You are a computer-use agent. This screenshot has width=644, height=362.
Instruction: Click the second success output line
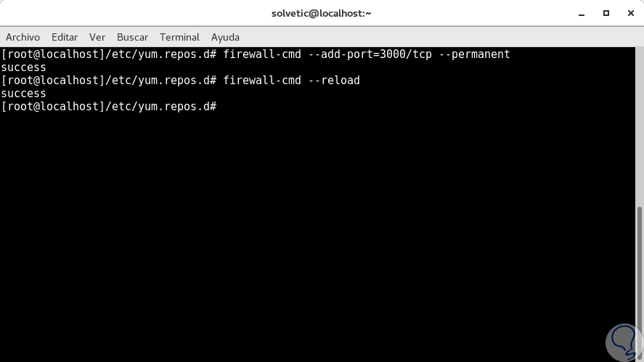point(24,94)
